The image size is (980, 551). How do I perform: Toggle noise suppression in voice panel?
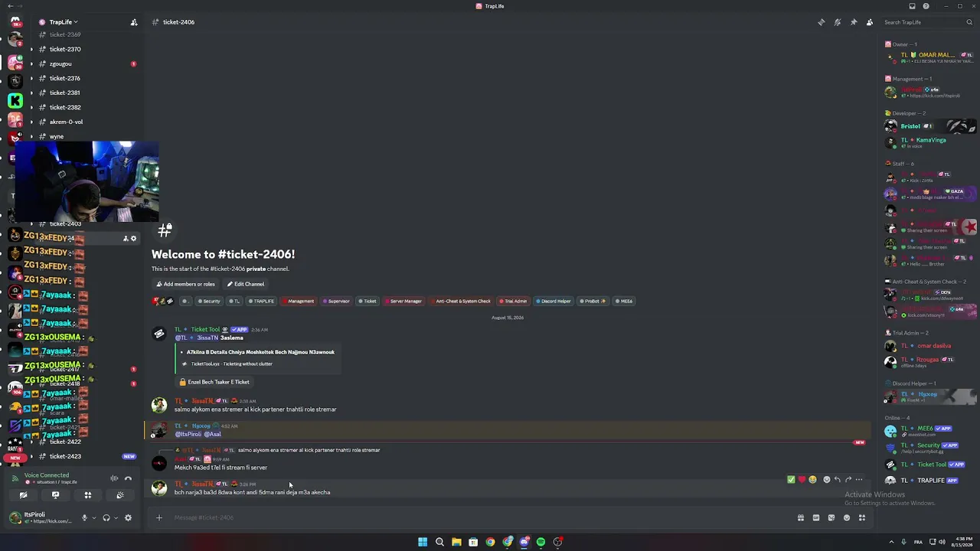click(x=114, y=478)
